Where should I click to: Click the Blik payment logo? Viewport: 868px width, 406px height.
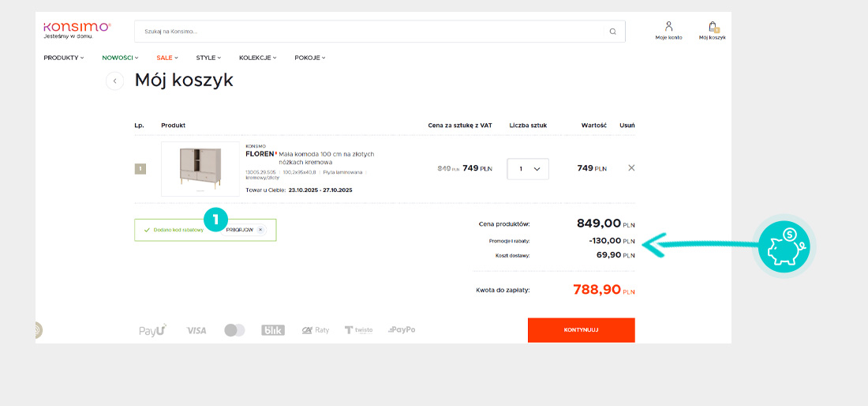coord(273,330)
